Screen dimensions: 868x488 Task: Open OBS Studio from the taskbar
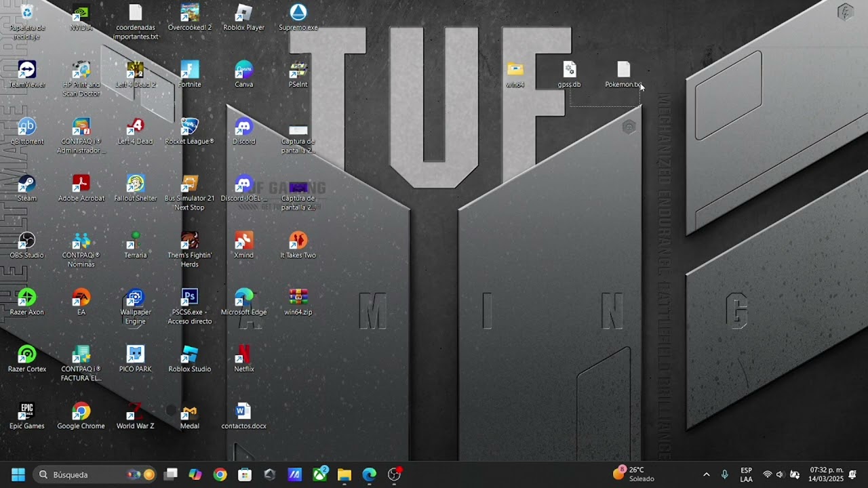coord(394,474)
